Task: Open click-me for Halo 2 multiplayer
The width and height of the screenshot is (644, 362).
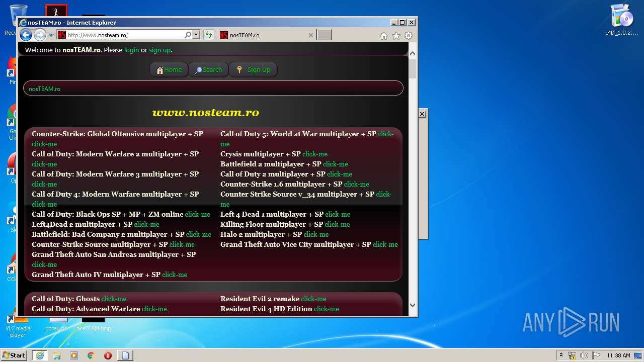Action: click(x=316, y=234)
